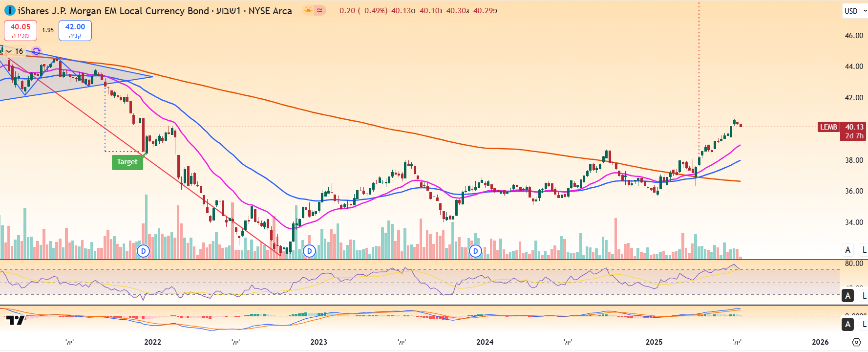The image size is (868, 352).
Task: Click the dividend D marker near 2024
Action: coord(475,251)
